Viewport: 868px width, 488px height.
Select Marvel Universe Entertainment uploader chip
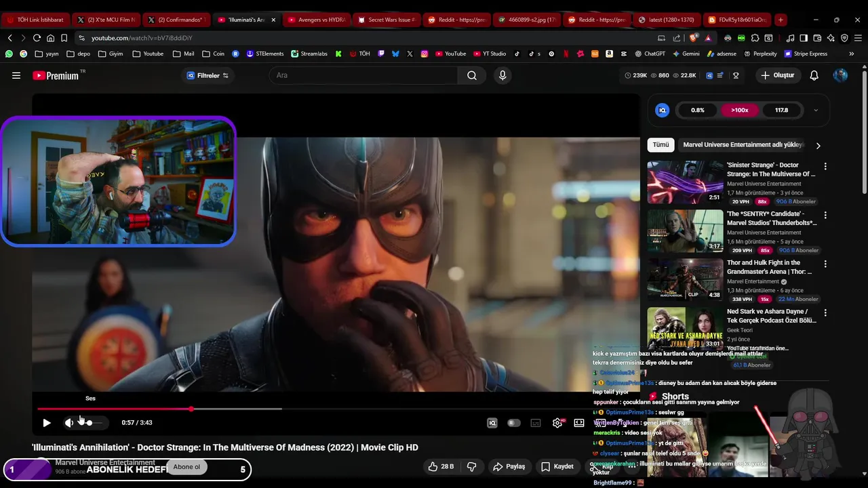click(x=743, y=145)
